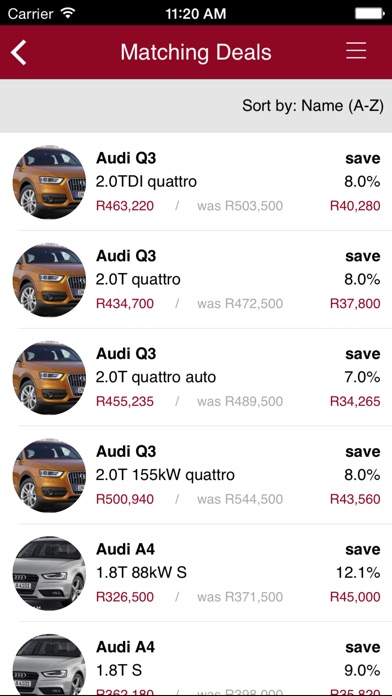Open the hamburger menu icon
392x696 pixels.
pyautogui.click(x=356, y=51)
